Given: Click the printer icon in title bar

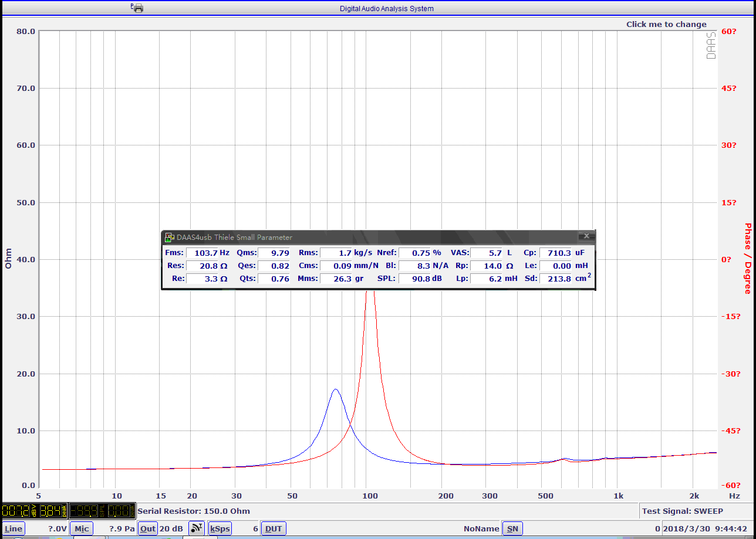Looking at the screenshot, I should click(x=137, y=8).
